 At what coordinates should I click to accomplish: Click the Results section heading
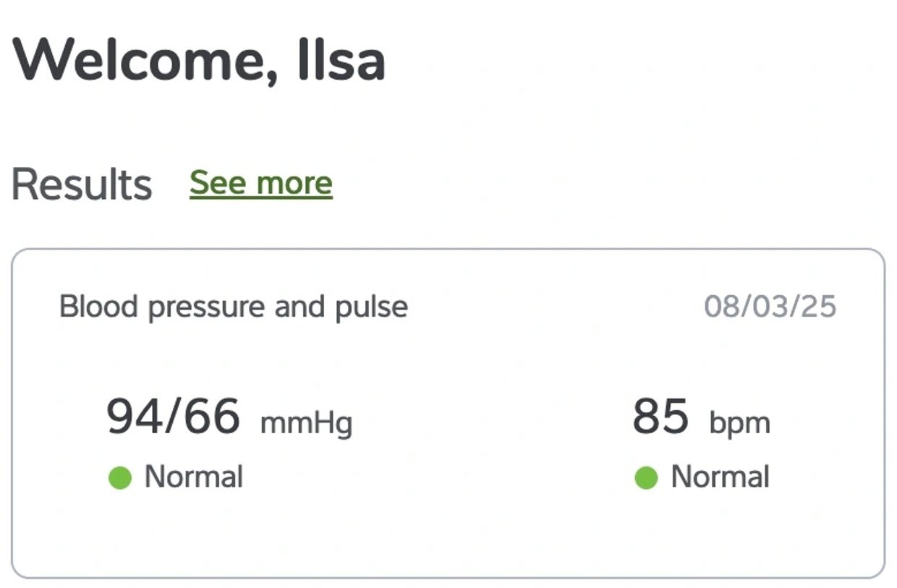(82, 184)
